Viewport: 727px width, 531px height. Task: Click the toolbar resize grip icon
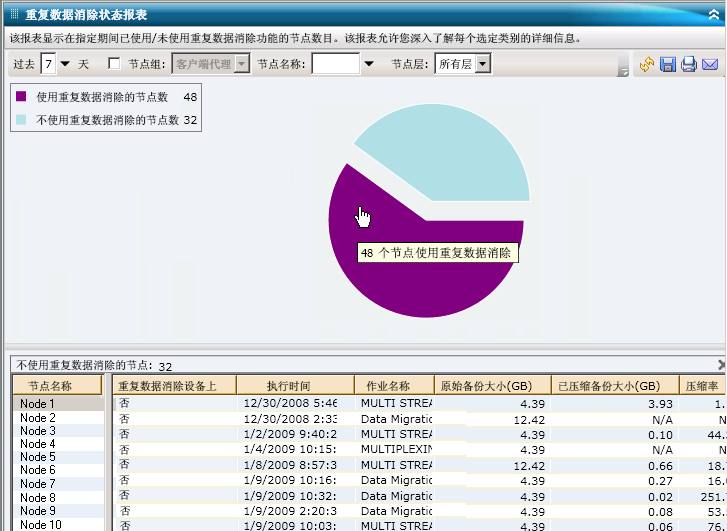point(623,71)
